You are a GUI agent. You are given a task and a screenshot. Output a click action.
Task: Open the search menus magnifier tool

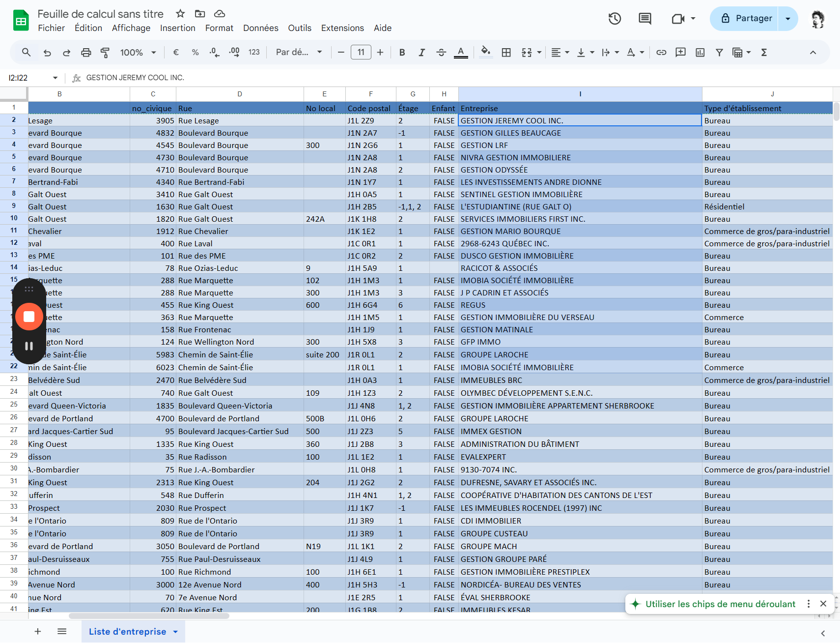coord(27,52)
